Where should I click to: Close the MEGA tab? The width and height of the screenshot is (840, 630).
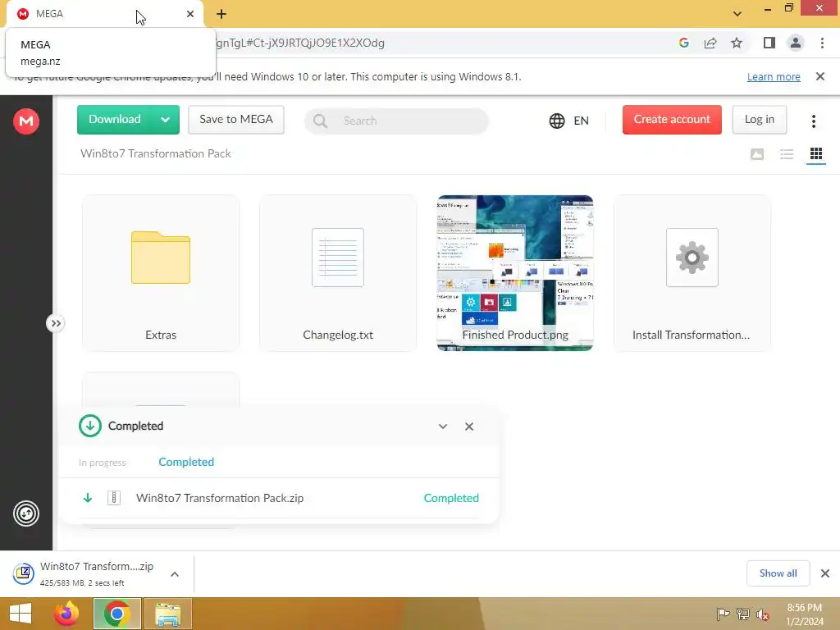(190, 14)
